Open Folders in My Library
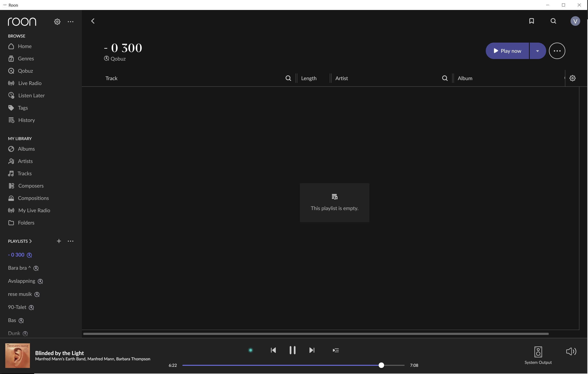The height and width of the screenshot is (374, 588). click(x=21, y=223)
